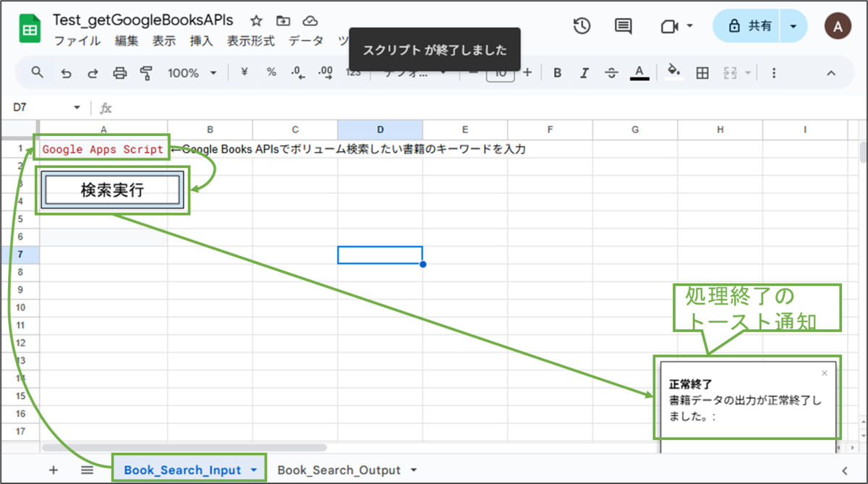Open the account avatar A
Image resolution: width=868 pixels, height=484 pixels.
(838, 26)
